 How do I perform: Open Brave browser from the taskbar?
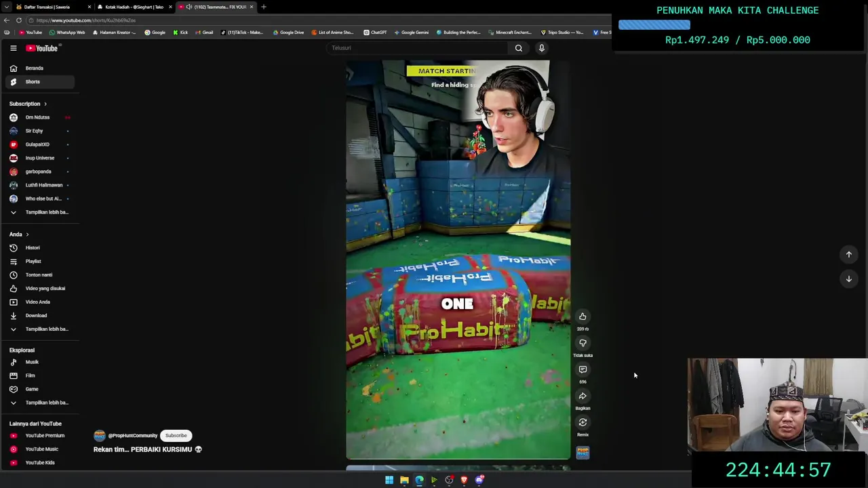464,480
